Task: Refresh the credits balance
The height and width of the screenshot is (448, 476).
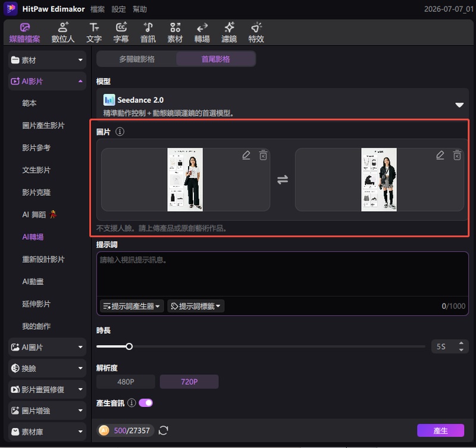Action: click(163, 430)
